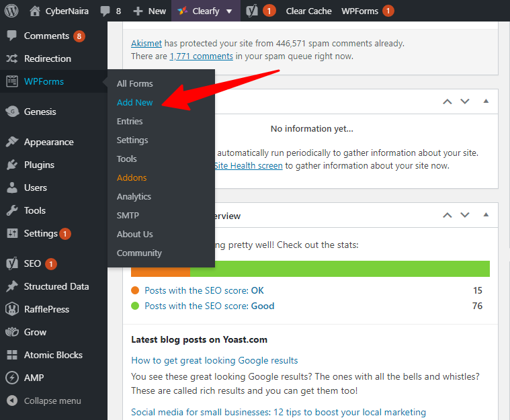Click the WPForms sidebar icon
The image size is (510, 420).
(x=12, y=81)
